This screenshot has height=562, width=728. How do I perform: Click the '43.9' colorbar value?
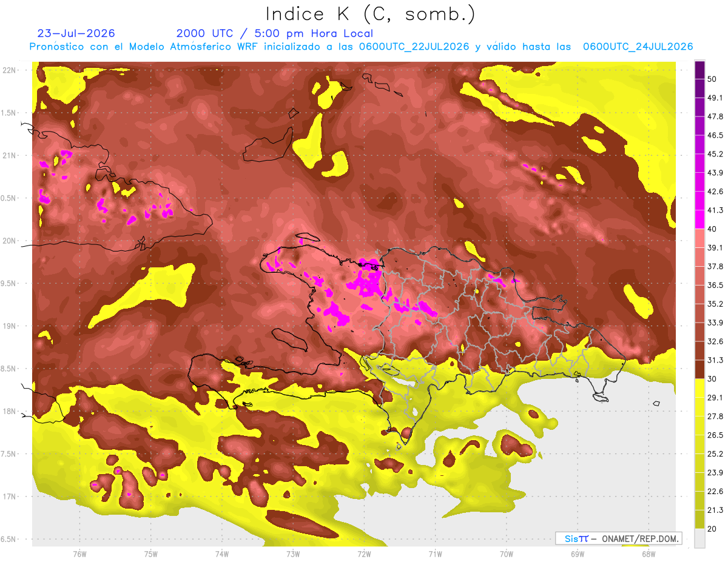715,173
